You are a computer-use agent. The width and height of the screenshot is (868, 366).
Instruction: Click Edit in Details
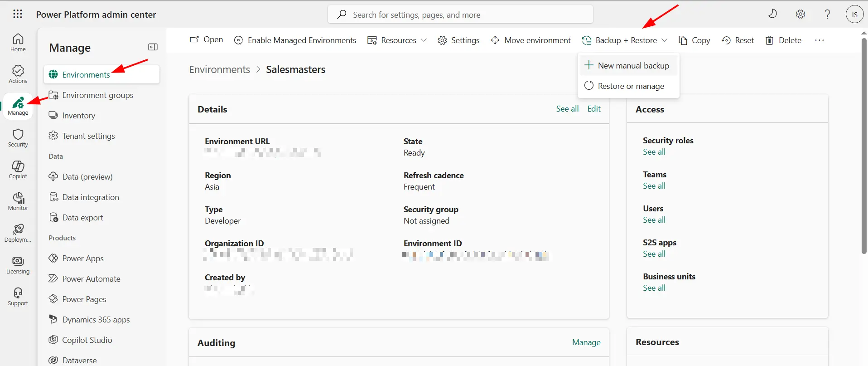point(594,109)
